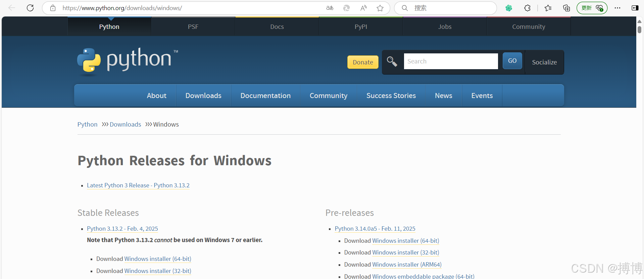The height and width of the screenshot is (279, 644).
Task: Click the Edge sync icon in address bar
Action: 346,8
